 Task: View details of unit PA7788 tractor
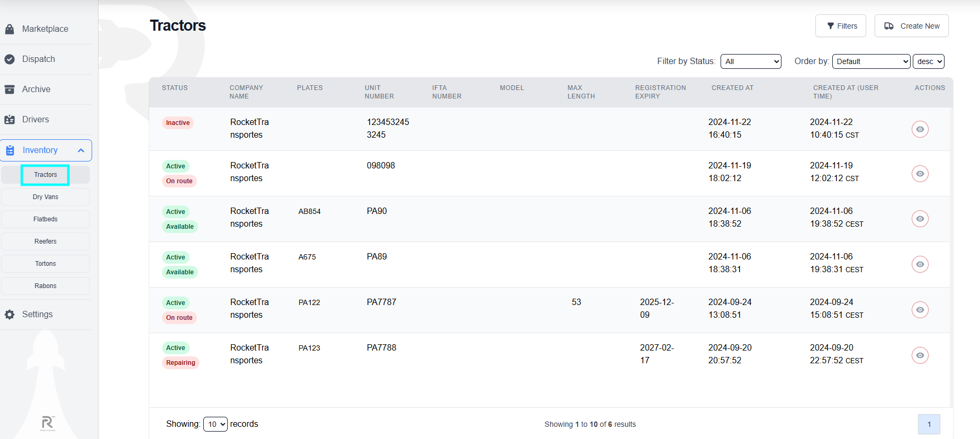click(920, 355)
